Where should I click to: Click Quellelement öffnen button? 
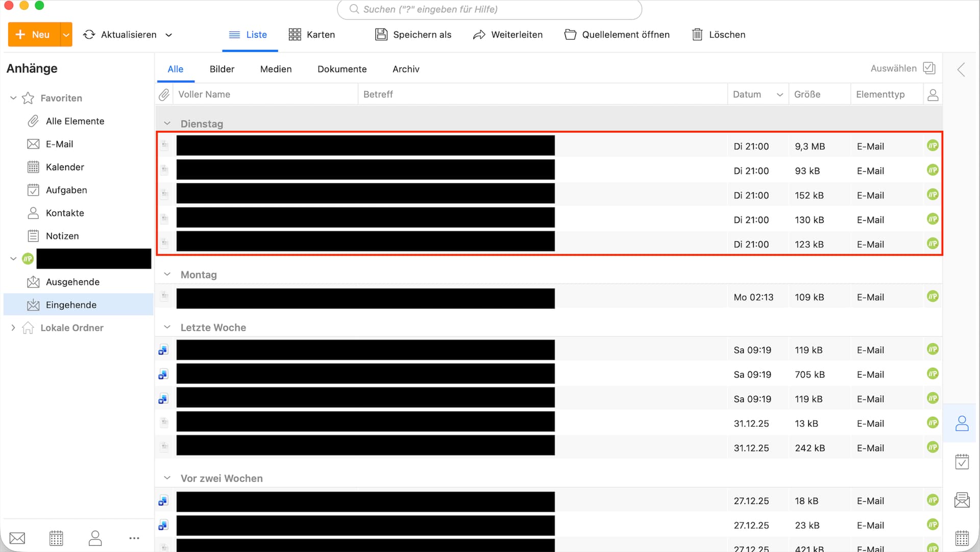pyautogui.click(x=617, y=35)
